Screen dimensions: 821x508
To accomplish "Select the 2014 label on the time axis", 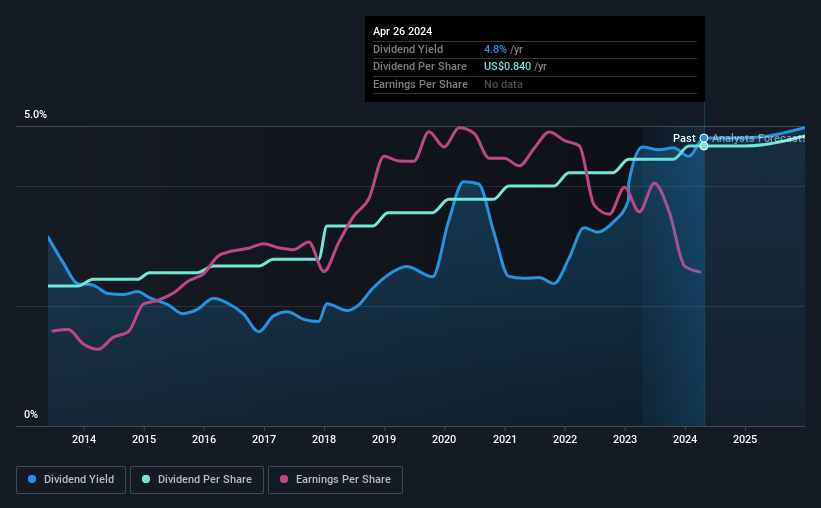I will (84, 439).
